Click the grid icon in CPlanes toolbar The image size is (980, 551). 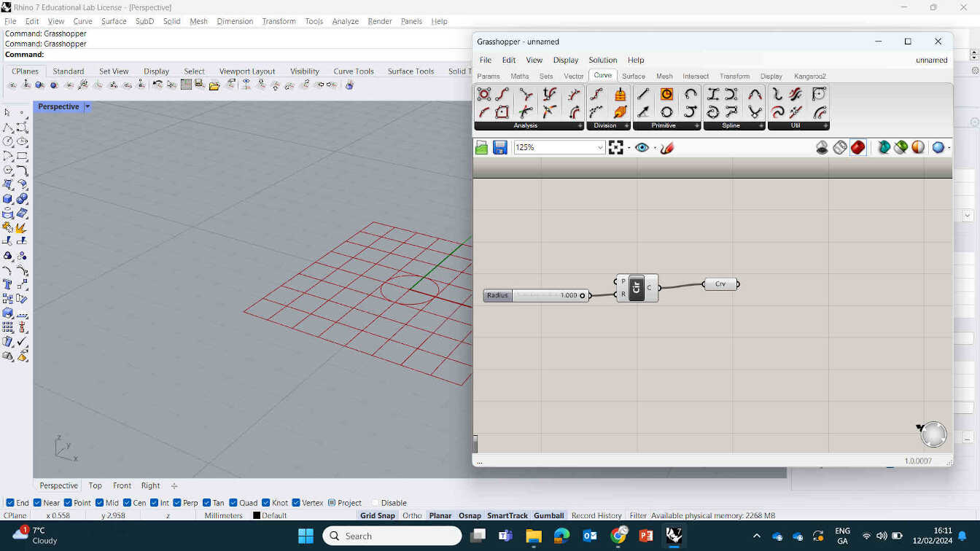click(x=187, y=85)
